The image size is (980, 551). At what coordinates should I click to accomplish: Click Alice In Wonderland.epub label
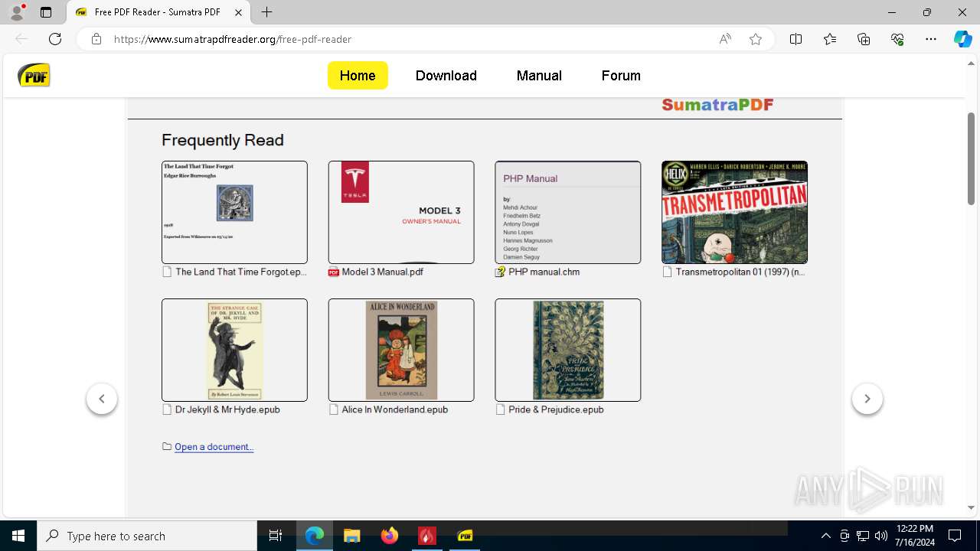pos(395,409)
